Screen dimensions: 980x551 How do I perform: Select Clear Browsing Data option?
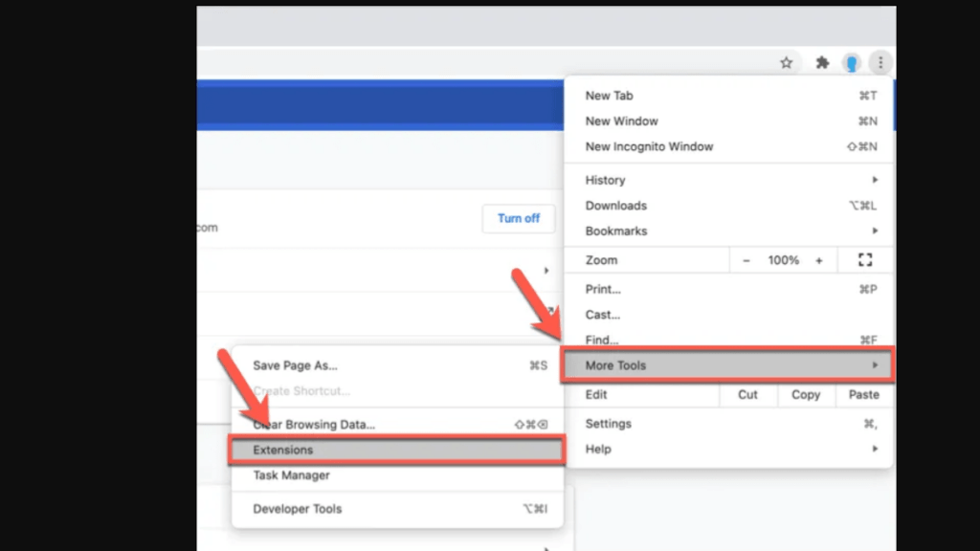314,425
